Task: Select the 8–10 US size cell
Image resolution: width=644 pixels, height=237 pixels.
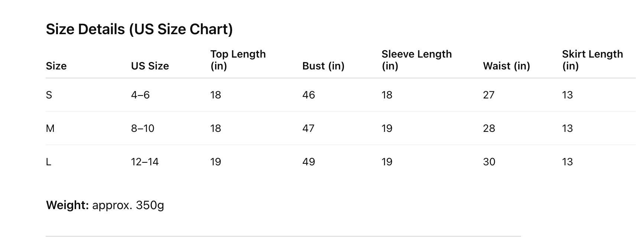Action: [143, 129]
